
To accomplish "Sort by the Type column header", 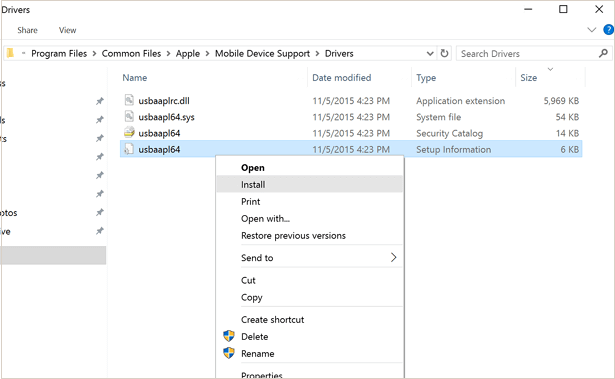I will 426,78.
